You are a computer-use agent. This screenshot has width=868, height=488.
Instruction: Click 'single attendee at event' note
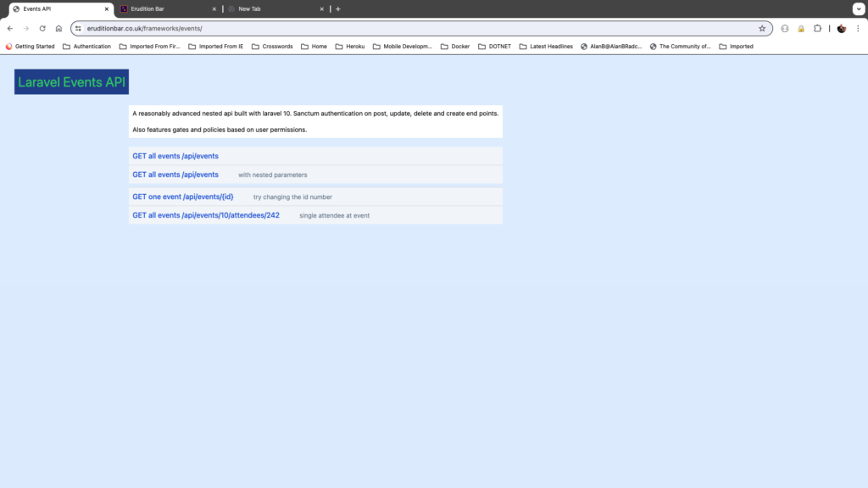334,216
